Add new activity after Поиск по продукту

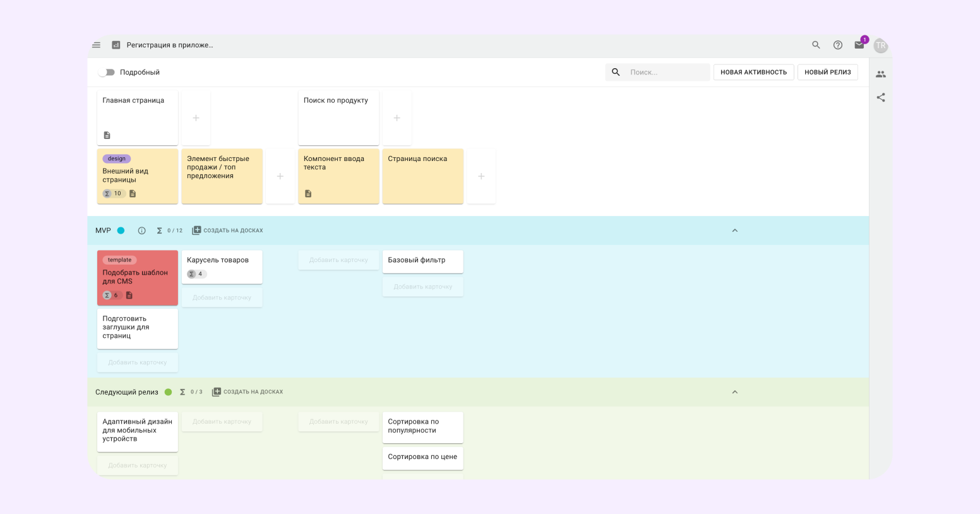coord(397,118)
